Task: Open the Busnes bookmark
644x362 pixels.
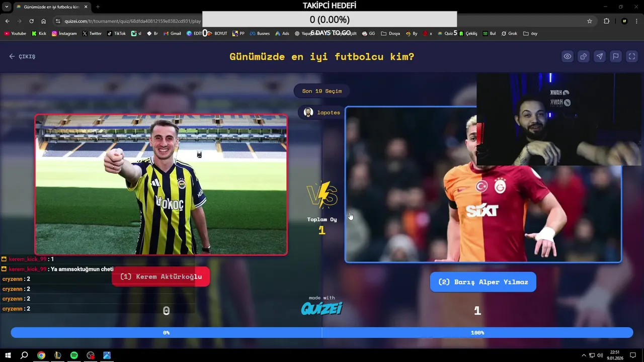Action: pos(260,34)
